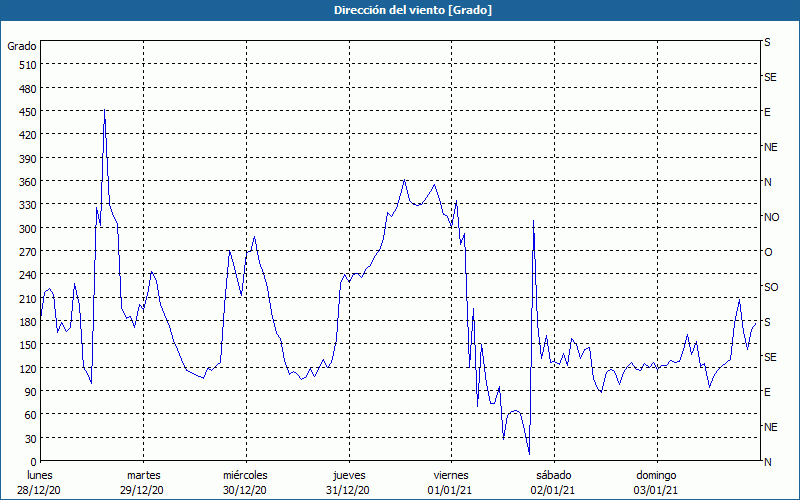Click the 180 axis value
Image resolution: width=800 pixels, height=500 pixels.
click(28, 322)
